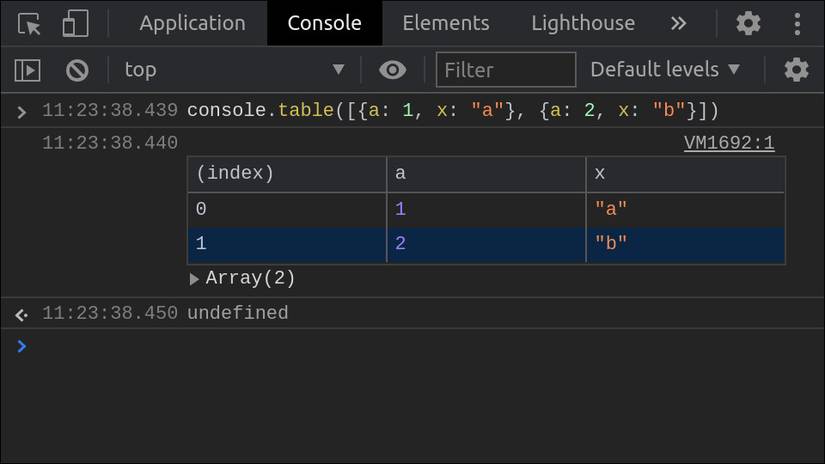825x464 pixels.
Task: Toggle the device toolbar icon
Action: (x=75, y=23)
